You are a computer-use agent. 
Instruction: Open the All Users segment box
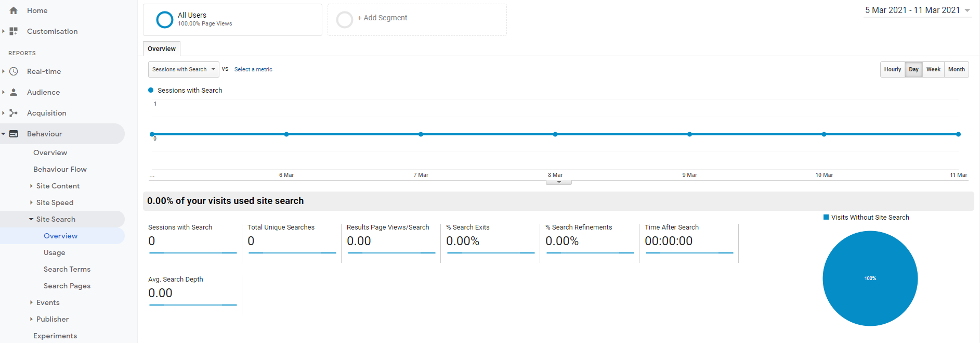tap(232, 20)
